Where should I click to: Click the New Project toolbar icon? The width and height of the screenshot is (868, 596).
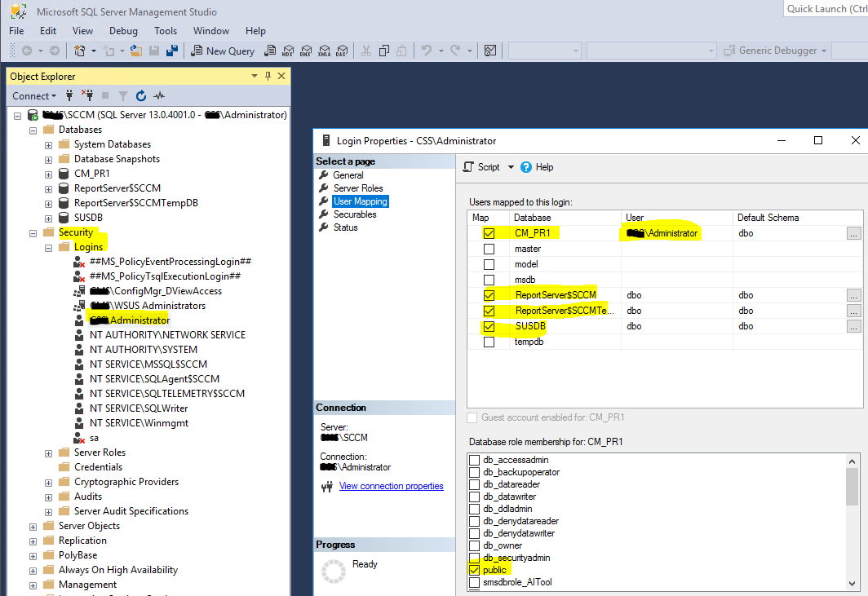point(80,51)
